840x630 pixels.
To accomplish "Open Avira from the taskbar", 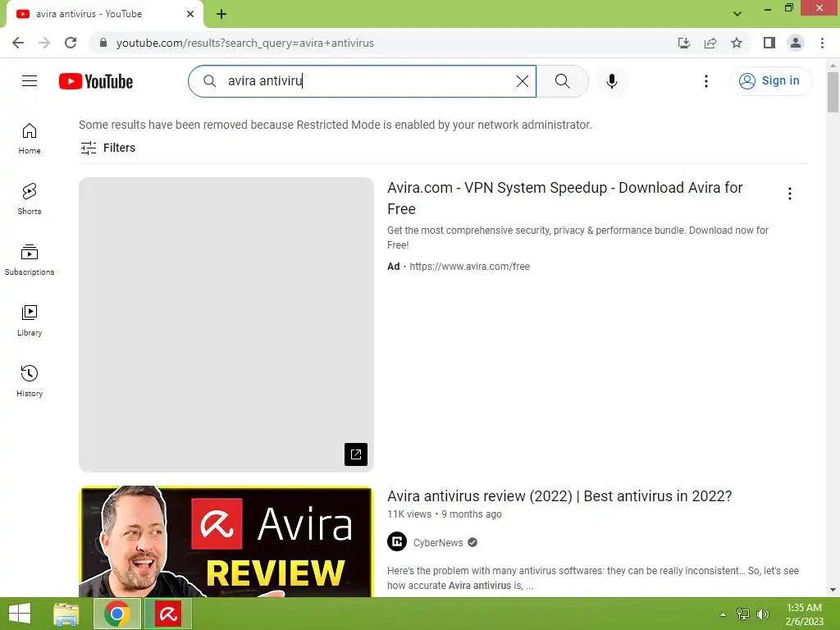I will 168,614.
